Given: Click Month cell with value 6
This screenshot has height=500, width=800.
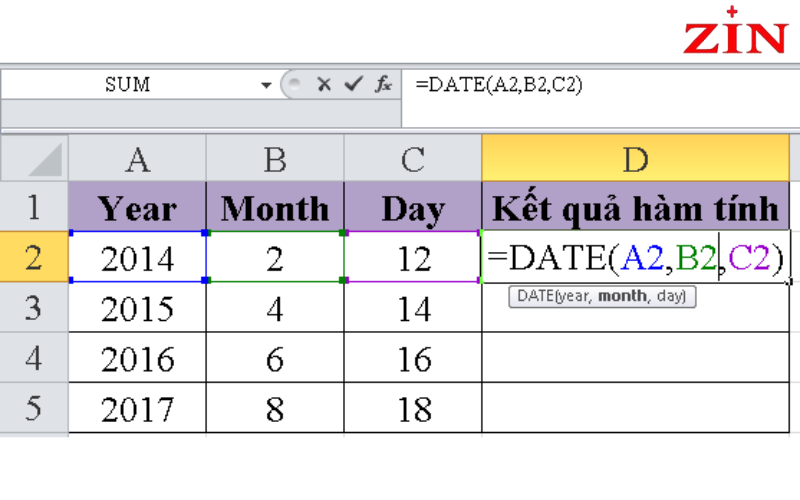Looking at the screenshot, I should 275,357.
